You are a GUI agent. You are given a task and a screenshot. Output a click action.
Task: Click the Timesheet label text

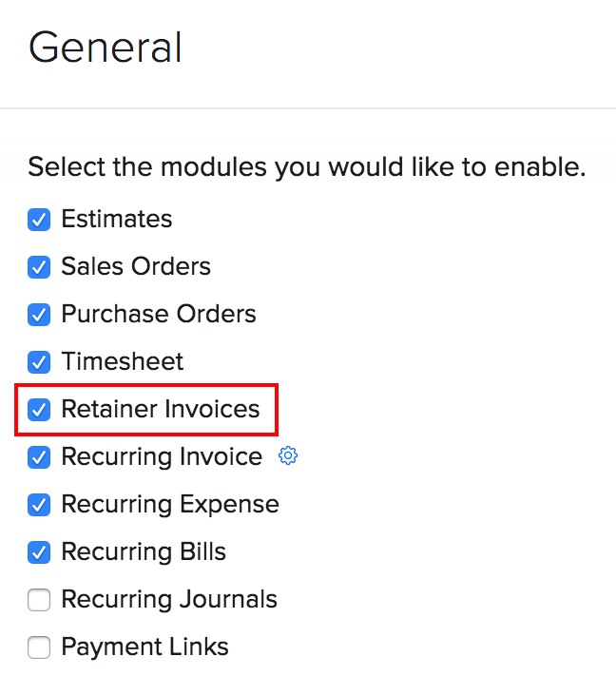click(123, 361)
